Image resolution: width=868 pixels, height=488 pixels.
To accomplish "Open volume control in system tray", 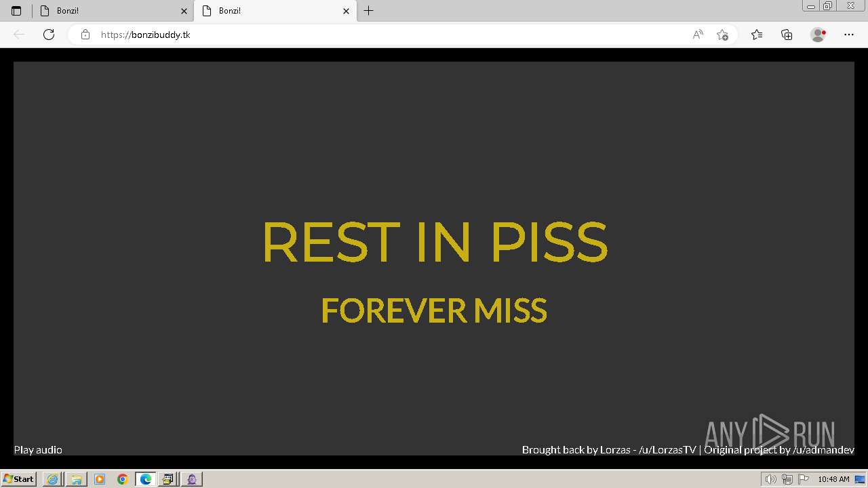I will pyautogui.click(x=770, y=479).
